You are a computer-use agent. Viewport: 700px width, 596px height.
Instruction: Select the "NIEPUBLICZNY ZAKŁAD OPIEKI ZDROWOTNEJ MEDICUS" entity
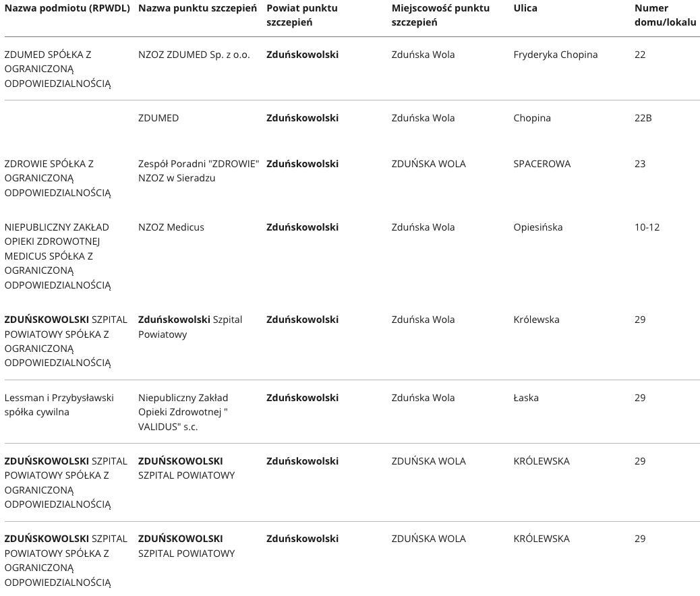[x=57, y=256]
